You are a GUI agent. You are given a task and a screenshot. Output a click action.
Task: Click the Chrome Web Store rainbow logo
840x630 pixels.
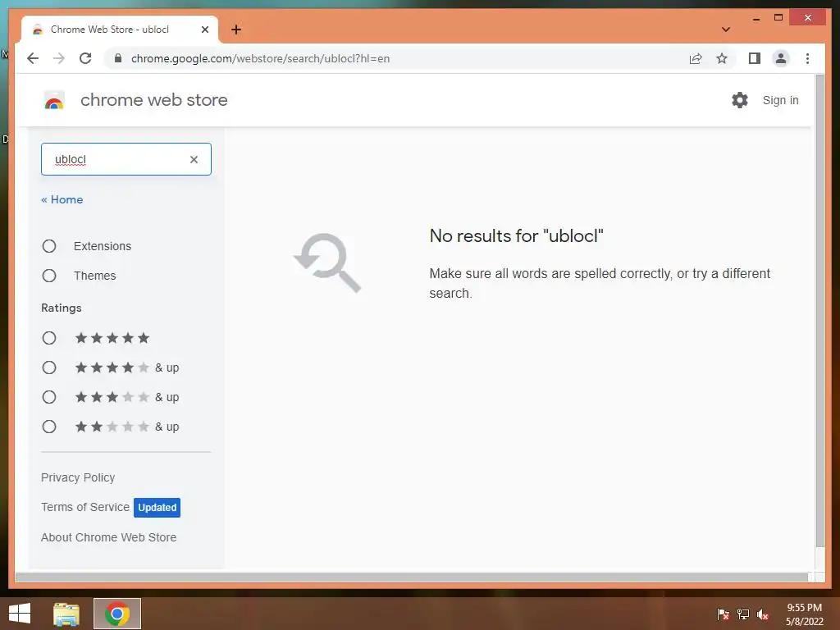coord(54,100)
